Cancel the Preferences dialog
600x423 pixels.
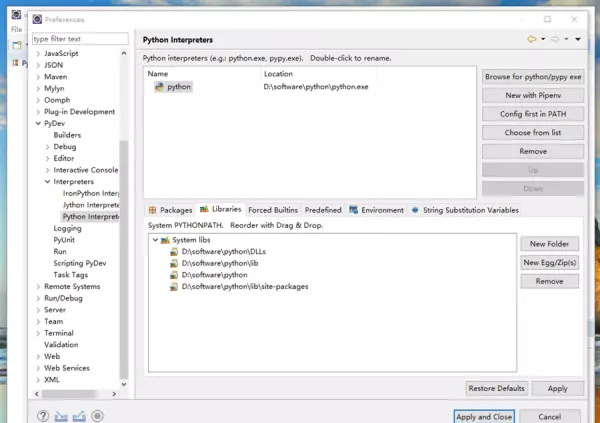pyautogui.click(x=549, y=416)
